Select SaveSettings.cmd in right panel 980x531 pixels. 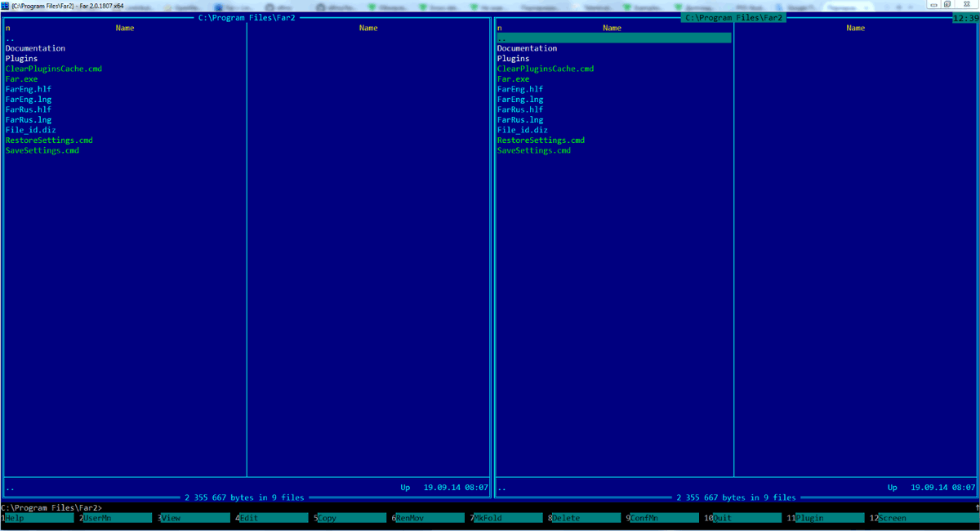coord(534,150)
